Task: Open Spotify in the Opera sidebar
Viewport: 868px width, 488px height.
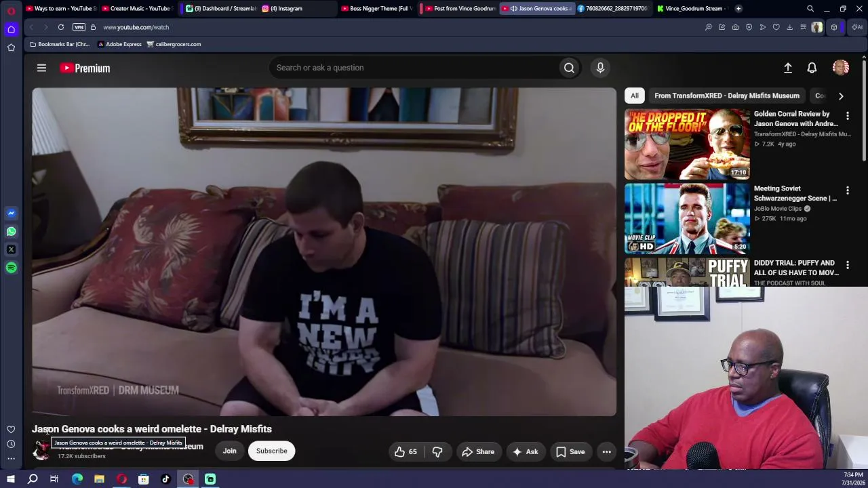Action: click(11, 268)
